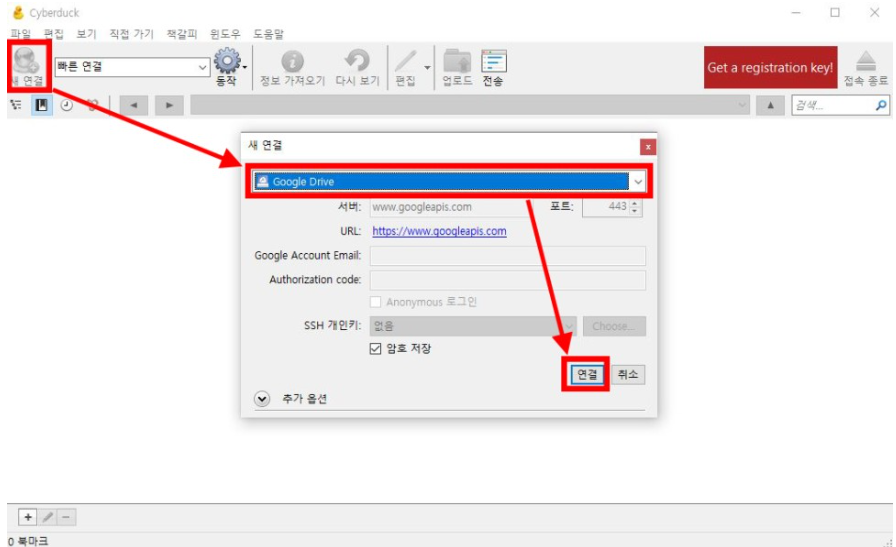Viewport: 896px width, 547px height.
Task: Click the search magnifier icon
Action: pyautogui.click(x=881, y=105)
